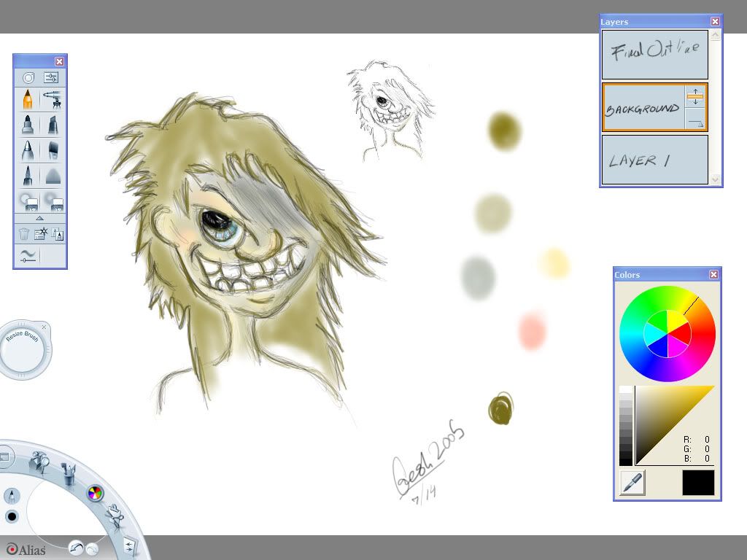The height and width of the screenshot is (560, 747).
Task: Select the Final Outline layer
Action: click(x=654, y=54)
